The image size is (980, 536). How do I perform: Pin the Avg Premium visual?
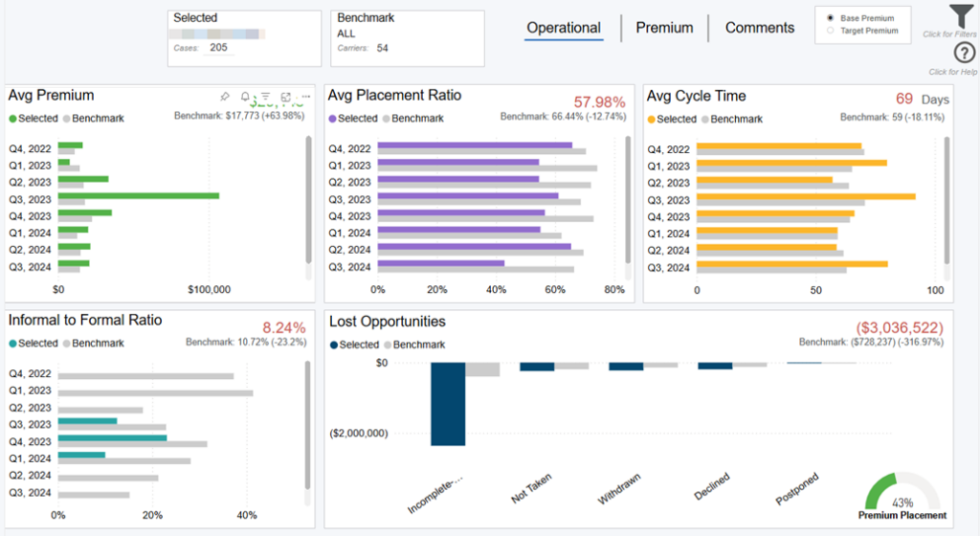(224, 97)
